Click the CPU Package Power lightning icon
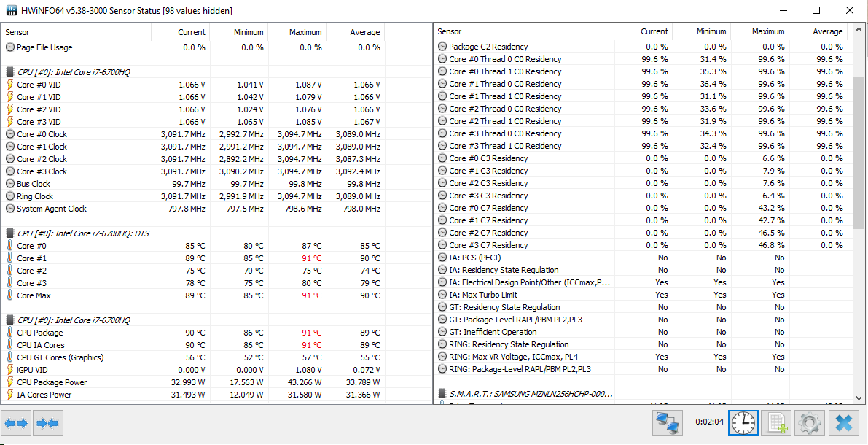868x445 pixels. tap(10, 382)
